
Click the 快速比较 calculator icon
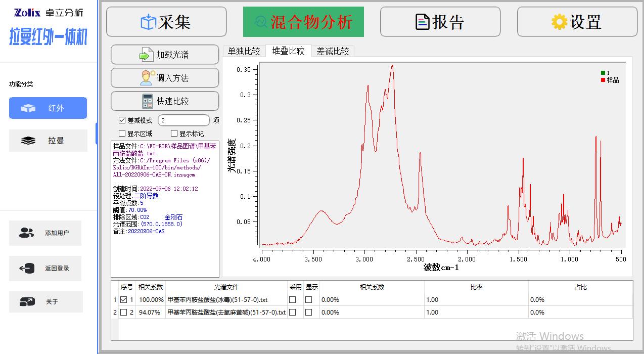(147, 101)
